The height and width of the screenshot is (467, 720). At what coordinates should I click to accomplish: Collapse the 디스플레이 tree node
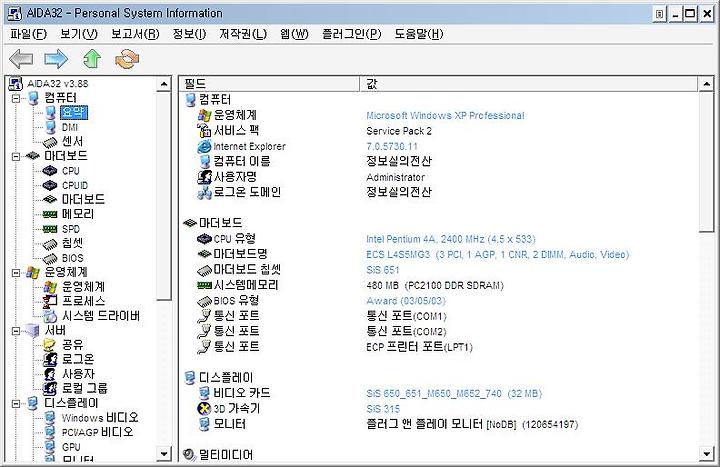pyautogui.click(x=16, y=404)
